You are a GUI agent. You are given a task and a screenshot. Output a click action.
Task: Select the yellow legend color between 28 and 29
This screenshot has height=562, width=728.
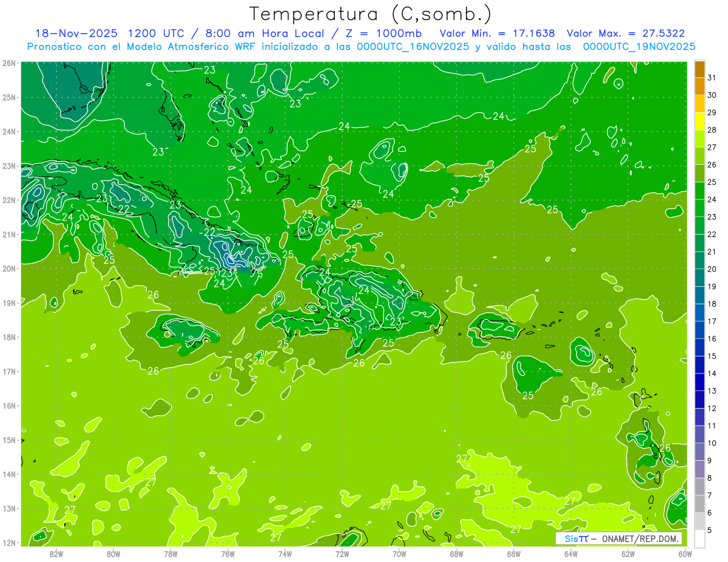point(699,121)
